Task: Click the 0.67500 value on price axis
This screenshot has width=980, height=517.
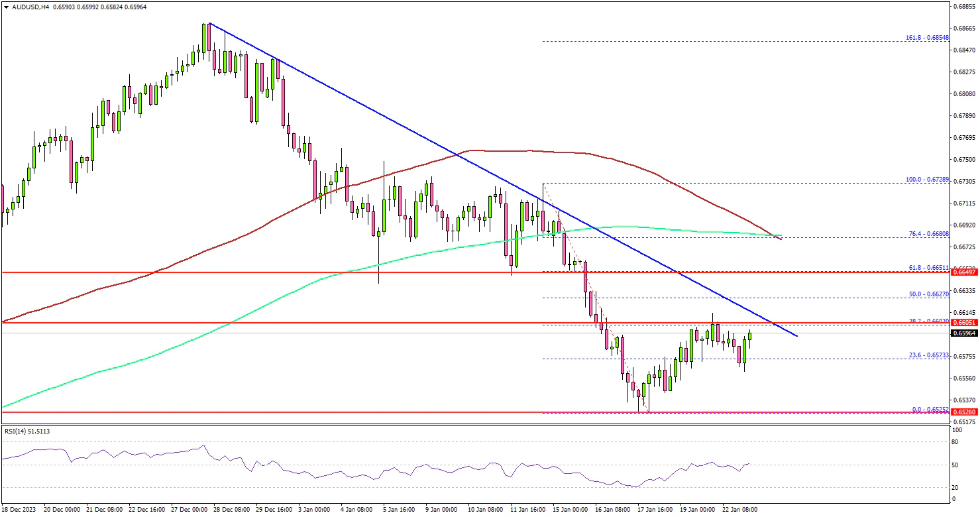Action: [x=965, y=160]
